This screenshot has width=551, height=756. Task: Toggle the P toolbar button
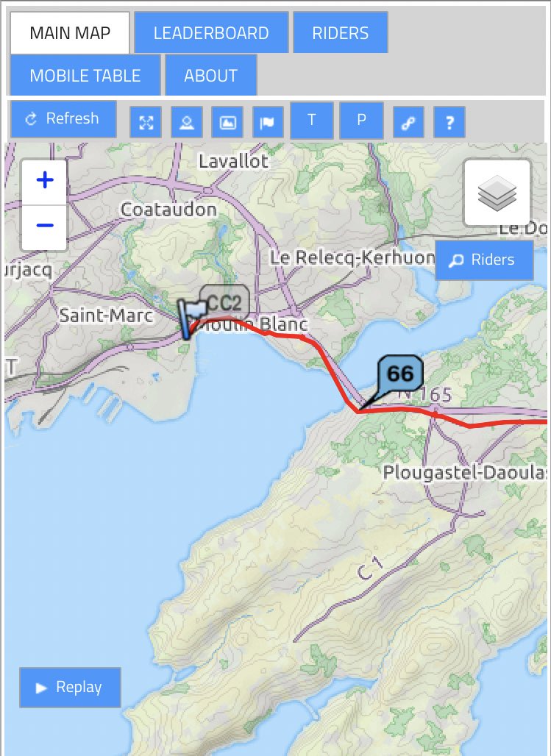(361, 120)
